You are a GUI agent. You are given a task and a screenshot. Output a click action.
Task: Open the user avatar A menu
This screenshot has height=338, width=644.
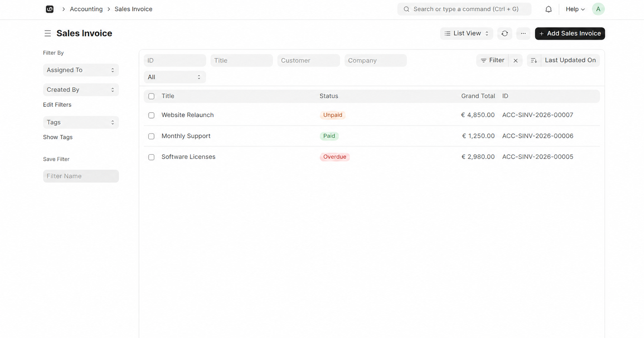click(x=598, y=9)
